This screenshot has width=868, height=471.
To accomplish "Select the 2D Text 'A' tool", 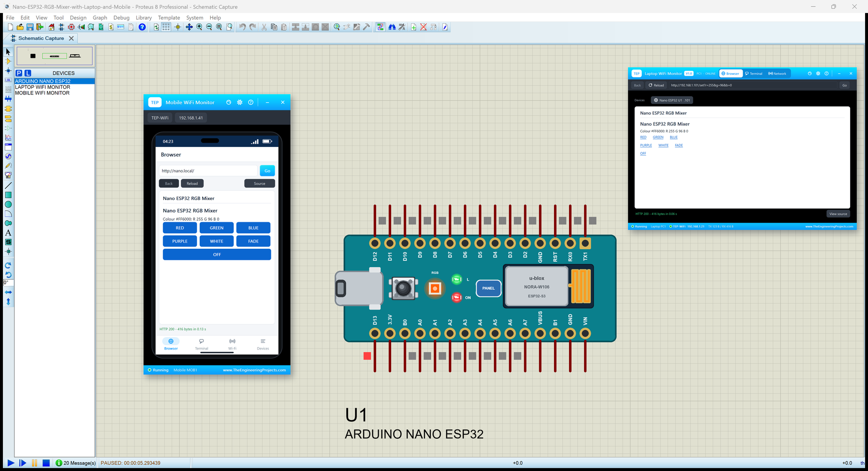I will (8, 233).
